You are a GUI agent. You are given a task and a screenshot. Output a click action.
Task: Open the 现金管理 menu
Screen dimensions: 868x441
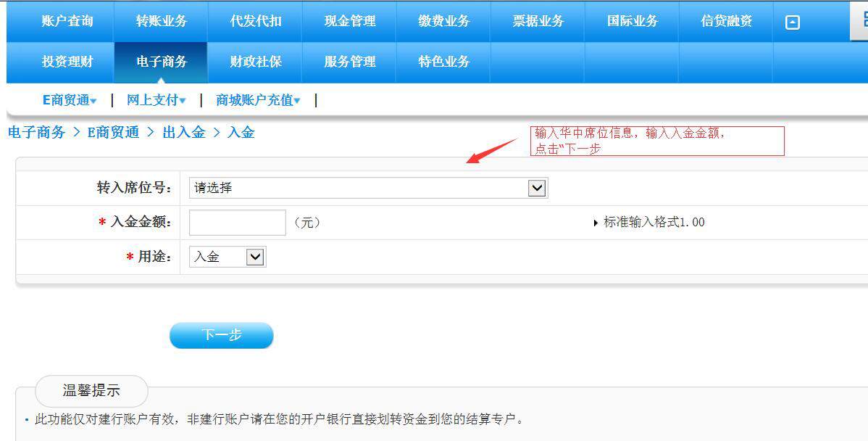350,21
